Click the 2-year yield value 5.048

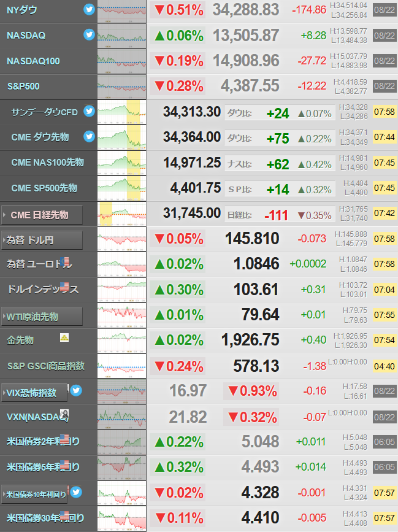pyautogui.click(x=261, y=441)
